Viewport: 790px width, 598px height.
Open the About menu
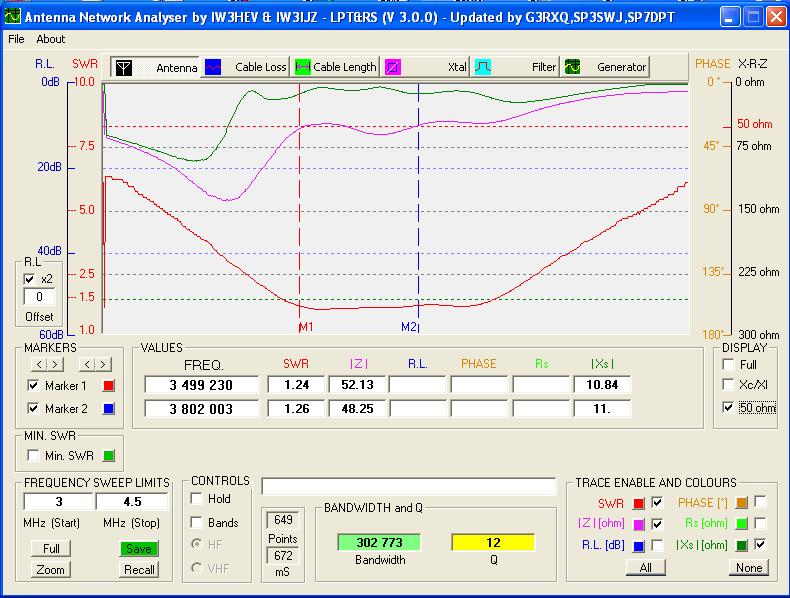coord(50,39)
